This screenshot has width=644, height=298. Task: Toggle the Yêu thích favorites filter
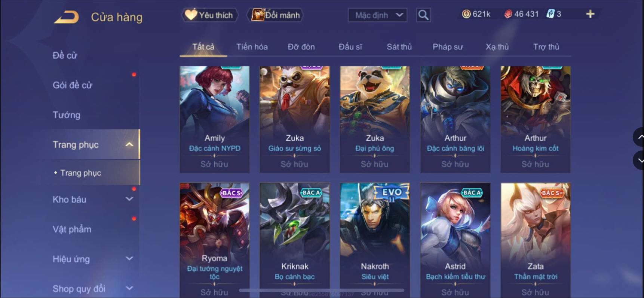click(210, 15)
